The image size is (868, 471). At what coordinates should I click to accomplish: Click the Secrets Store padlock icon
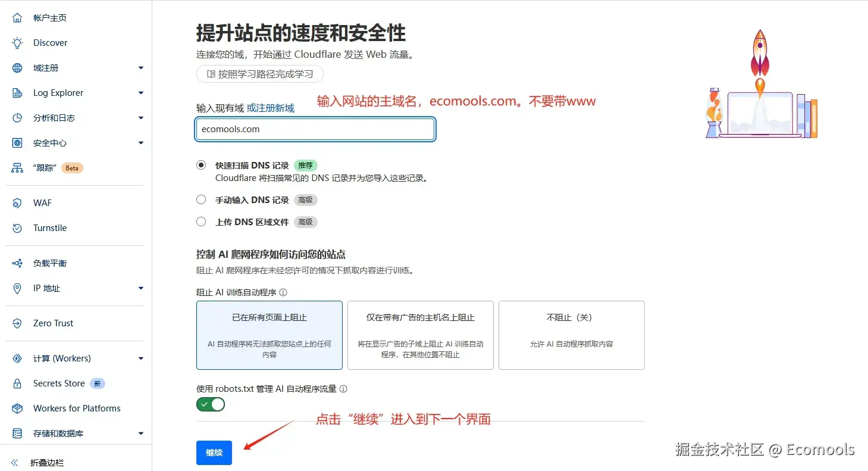click(x=17, y=383)
